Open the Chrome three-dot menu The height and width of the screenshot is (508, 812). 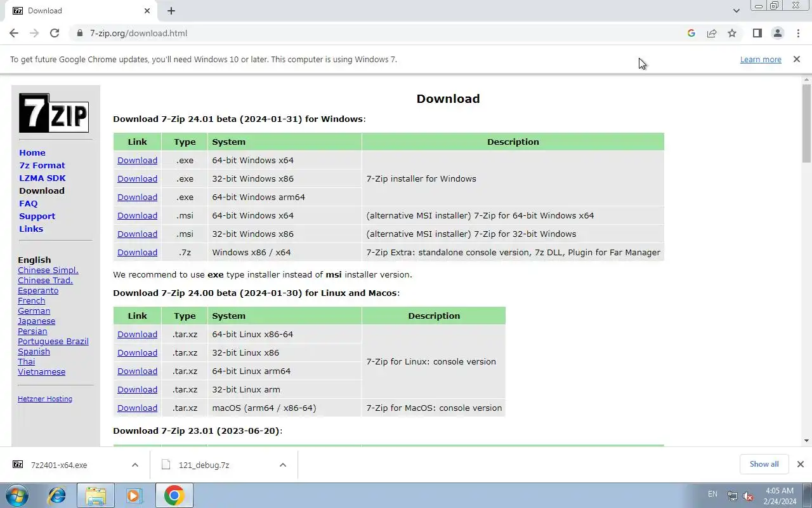pyautogui.click(x=798, y=33)
